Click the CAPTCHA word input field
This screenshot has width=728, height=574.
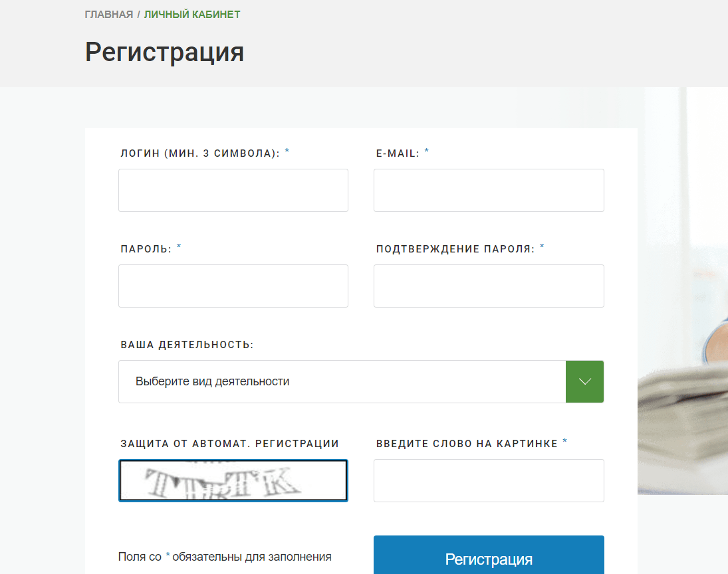point(489,480)
